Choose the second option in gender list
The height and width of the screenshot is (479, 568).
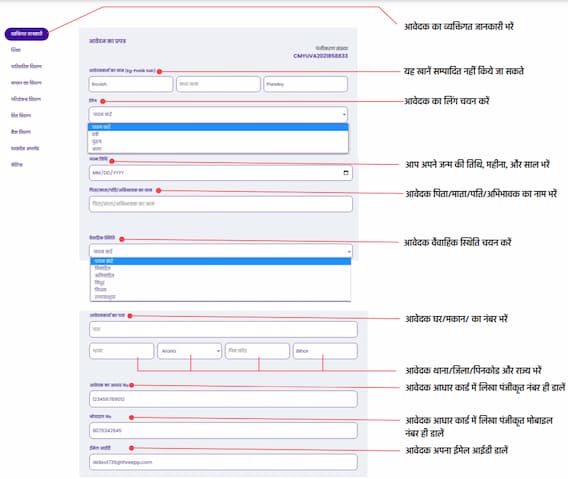tap(218, 134)
